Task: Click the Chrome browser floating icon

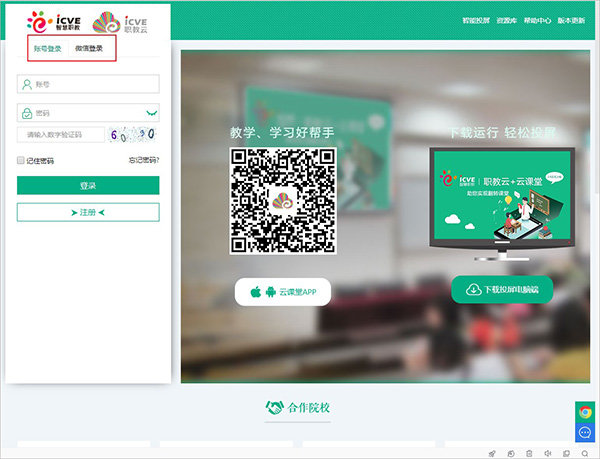Action: pos(585,412)
